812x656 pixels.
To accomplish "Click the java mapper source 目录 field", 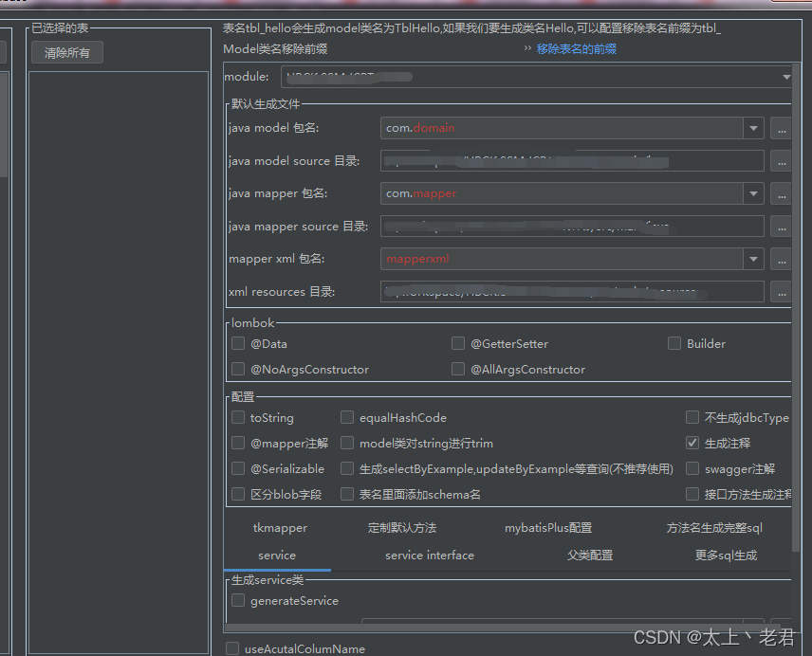I will coord(572,226).
